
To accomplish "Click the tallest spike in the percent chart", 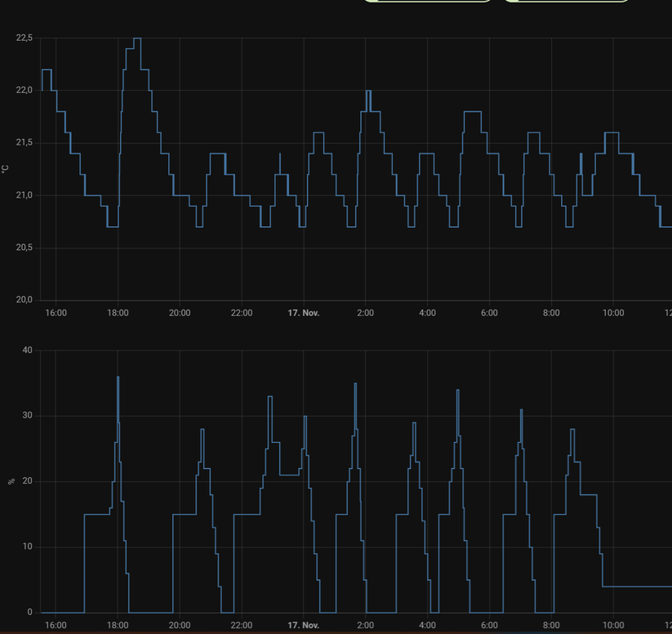I will pos(118,377).
